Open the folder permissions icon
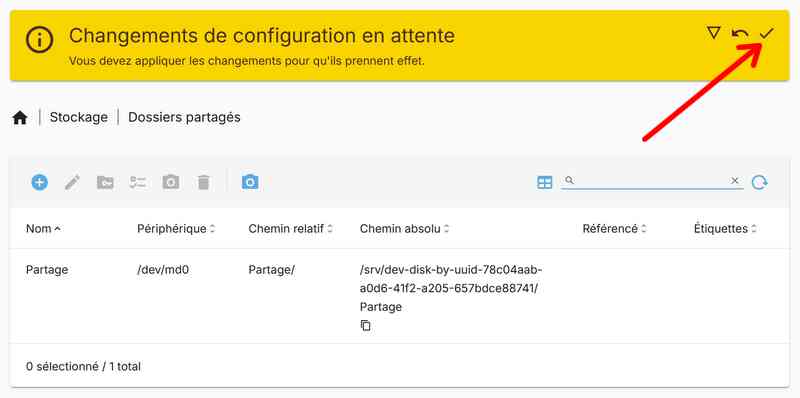The width and height of the screenshot is (800, 398). pyautogui.click(x=105, y=182)
